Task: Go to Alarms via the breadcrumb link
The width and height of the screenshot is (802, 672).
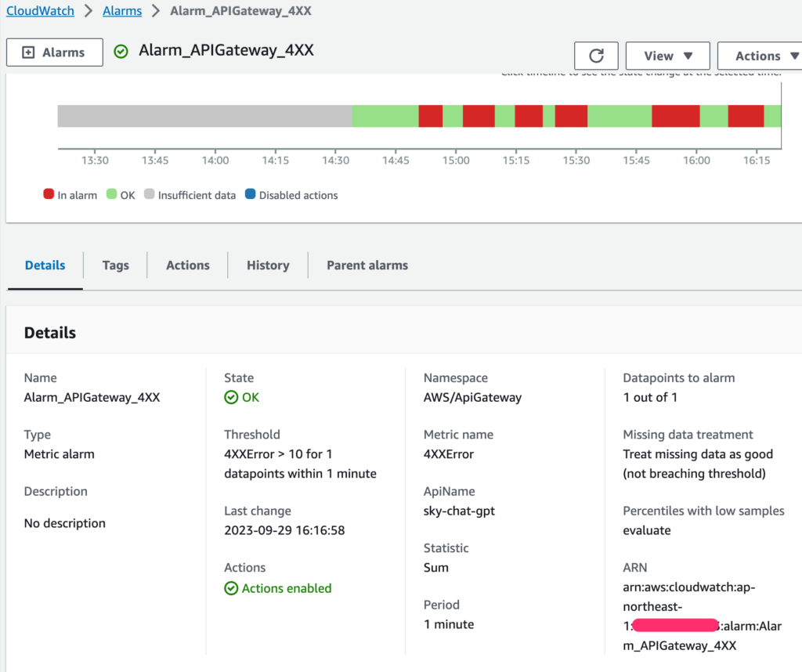Action: point(122,11)
